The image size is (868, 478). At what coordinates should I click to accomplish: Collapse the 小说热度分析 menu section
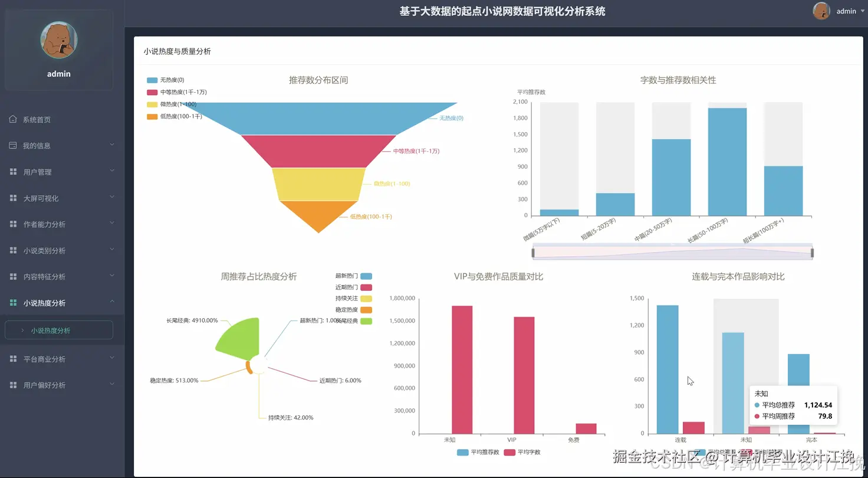(113, 302)
